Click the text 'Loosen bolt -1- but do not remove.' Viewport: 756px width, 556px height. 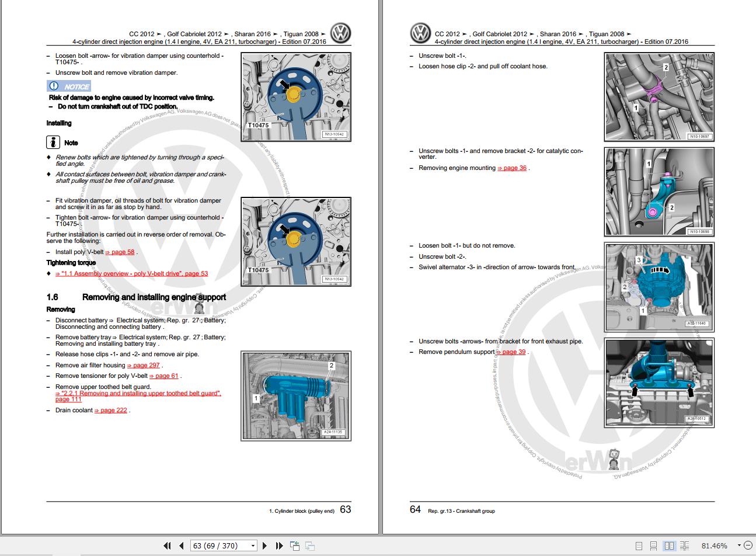pos(467,245)
